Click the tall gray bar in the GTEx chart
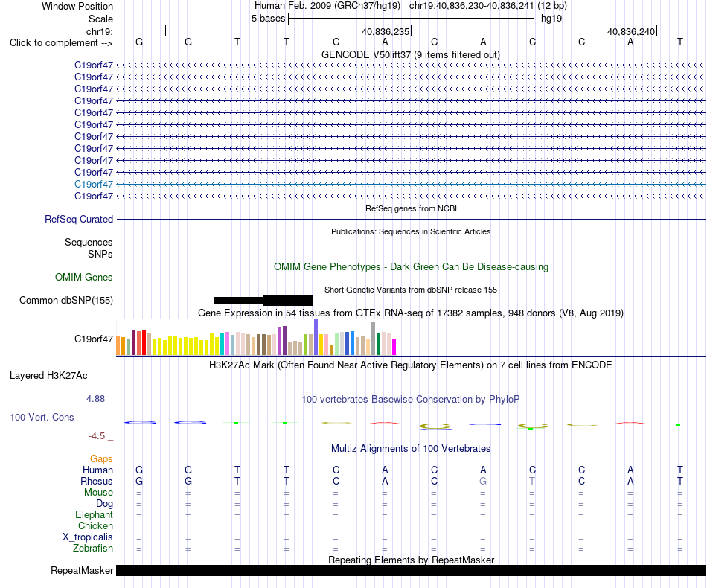The image size is (707, 588). [374, 339]
